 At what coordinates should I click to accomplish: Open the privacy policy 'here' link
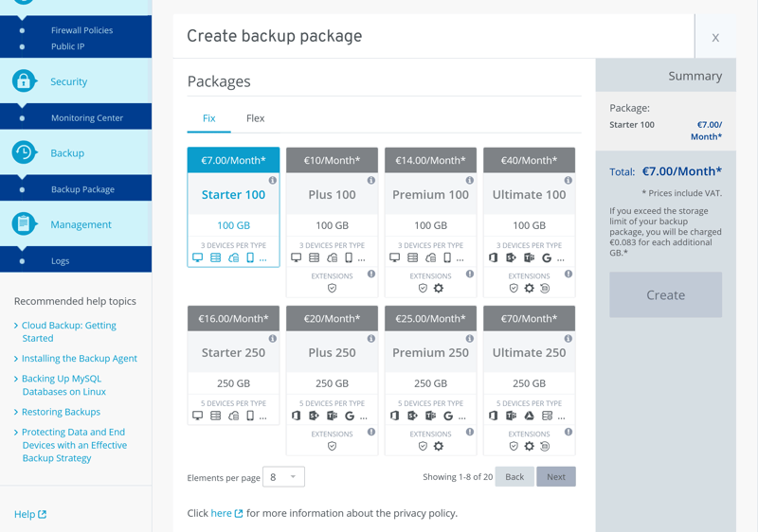click(x=222, y=513)
